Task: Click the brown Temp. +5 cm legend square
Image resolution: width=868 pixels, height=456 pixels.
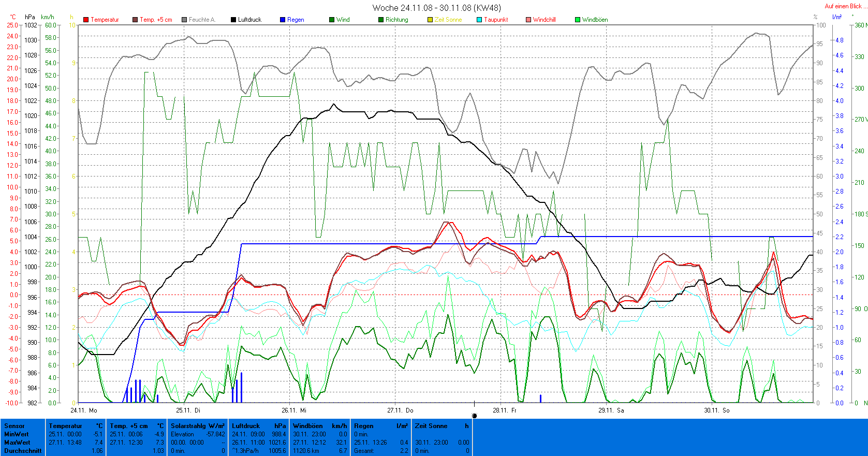Action: click(x=135, y=20)
